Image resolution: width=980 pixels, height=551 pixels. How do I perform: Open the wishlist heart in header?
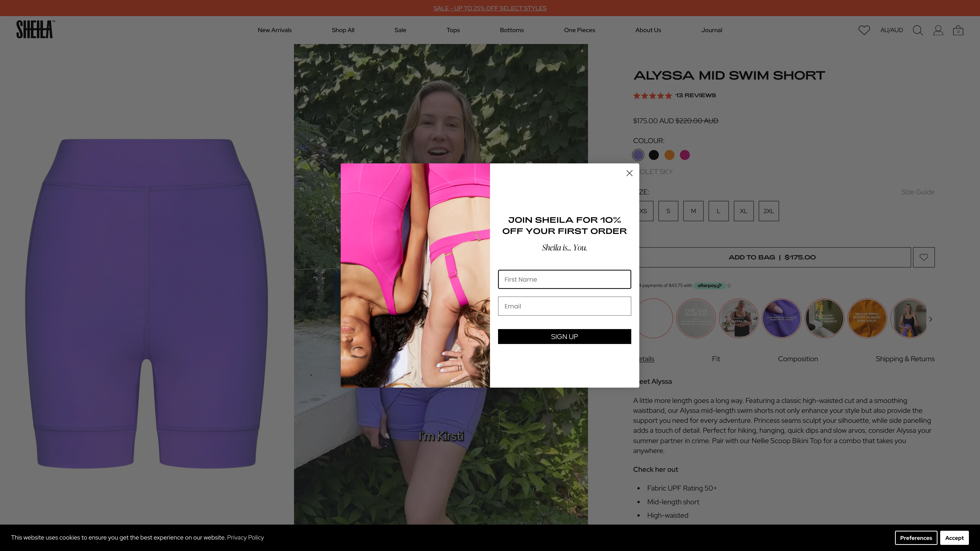[x=864, y=30]
